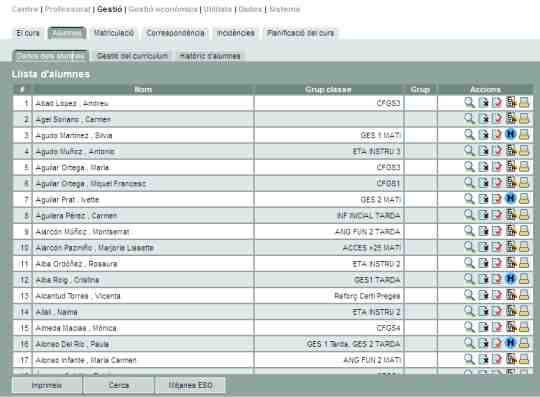Open the Gestió del currículum sub-tab
This screenshot has width=540, height=397.
click(x=132, y=56)
